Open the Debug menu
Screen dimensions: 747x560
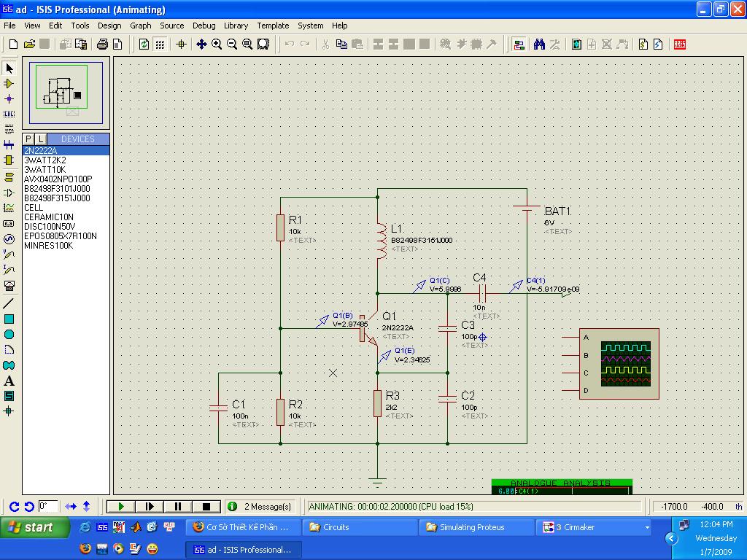[x=204, y=26]
